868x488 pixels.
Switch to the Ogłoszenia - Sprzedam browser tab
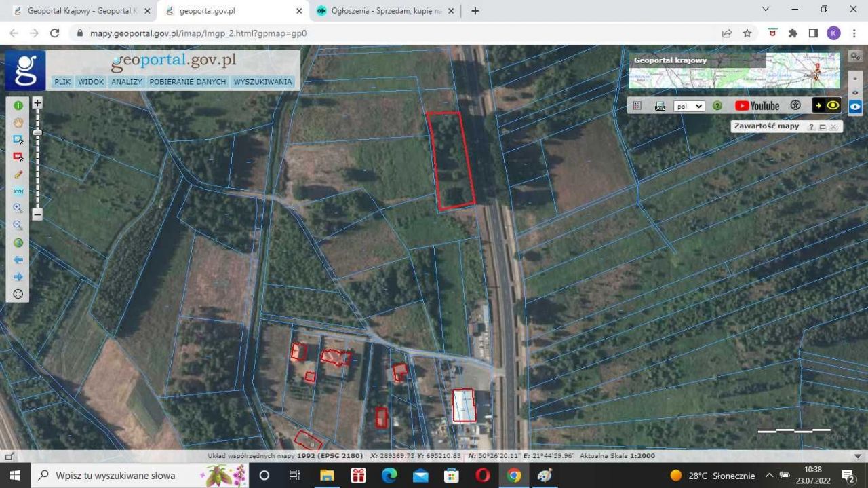point(385,11)
